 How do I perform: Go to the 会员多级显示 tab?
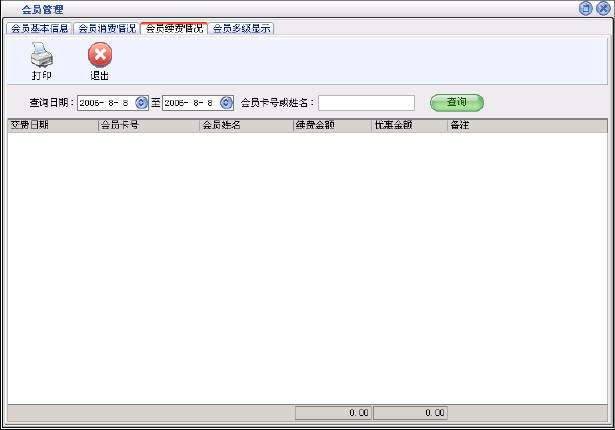[x=241, y=28]
